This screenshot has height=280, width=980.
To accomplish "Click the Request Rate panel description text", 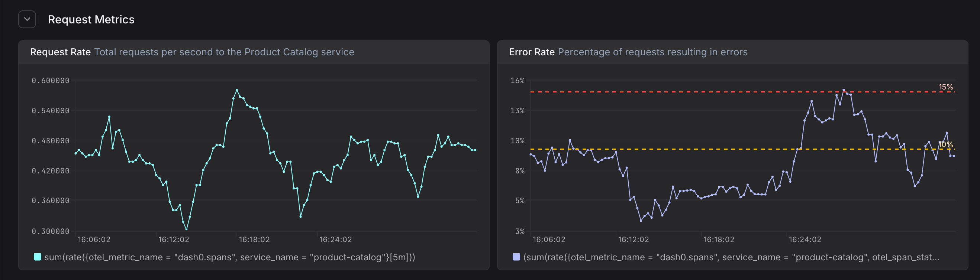I will (x=224, y=52).
